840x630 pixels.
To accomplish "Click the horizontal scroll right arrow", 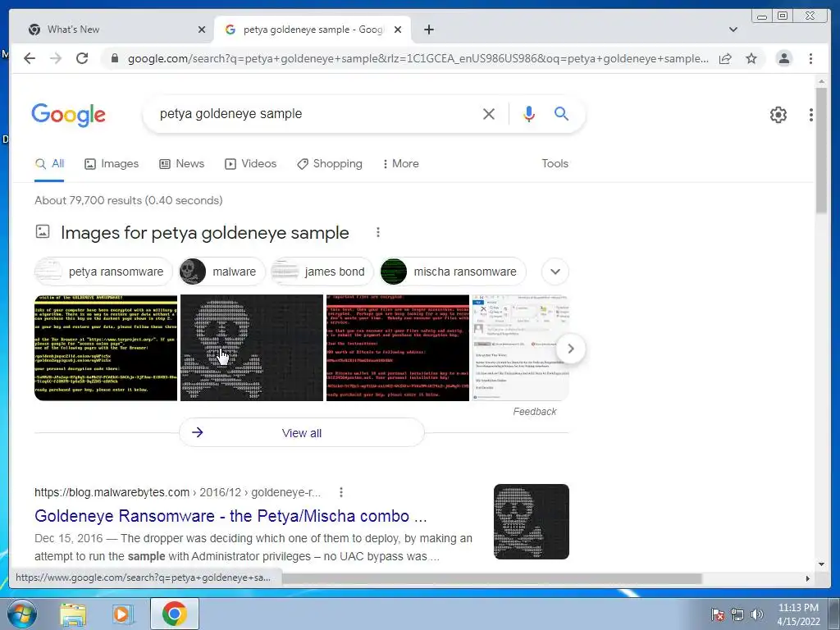I will coord(808,578).
